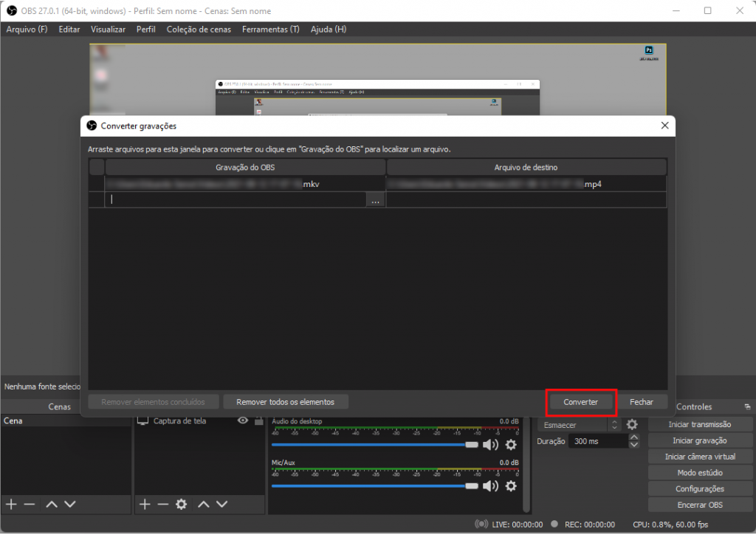
Task: Open source properties gear icon
Action: (x=181, y=504)
